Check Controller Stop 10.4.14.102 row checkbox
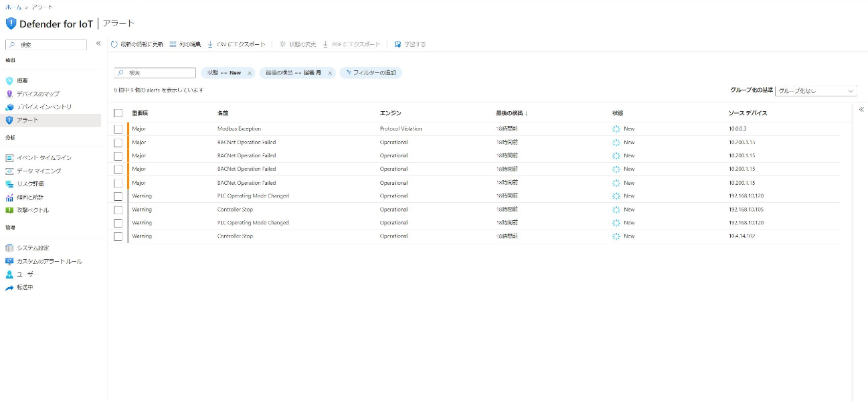868x401 pixels. 118,236
